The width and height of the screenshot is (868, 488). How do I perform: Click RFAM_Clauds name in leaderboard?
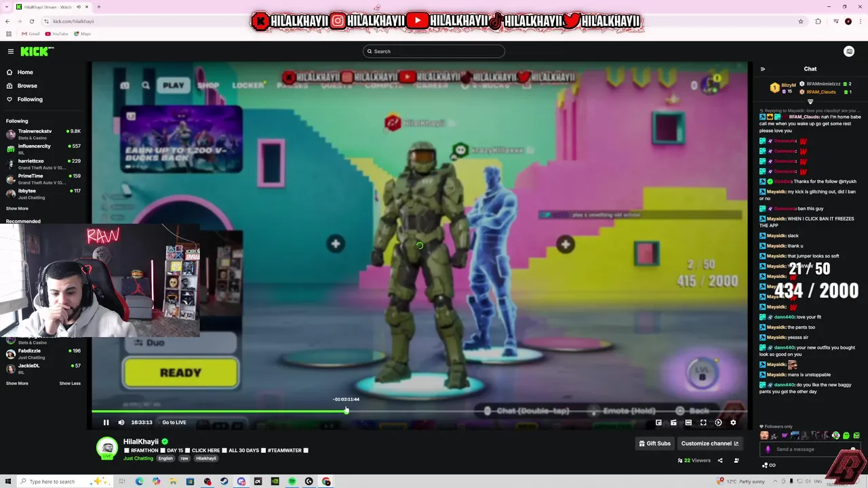click(x=821, y=91)
